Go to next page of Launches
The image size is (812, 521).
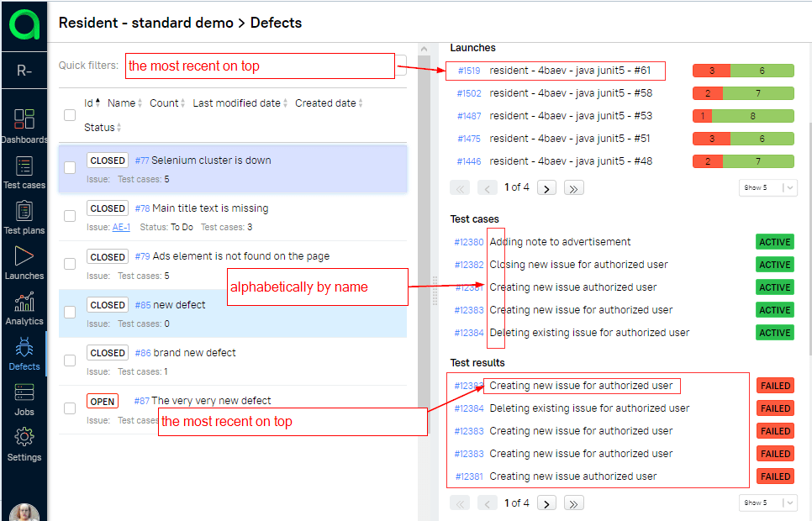546,188
